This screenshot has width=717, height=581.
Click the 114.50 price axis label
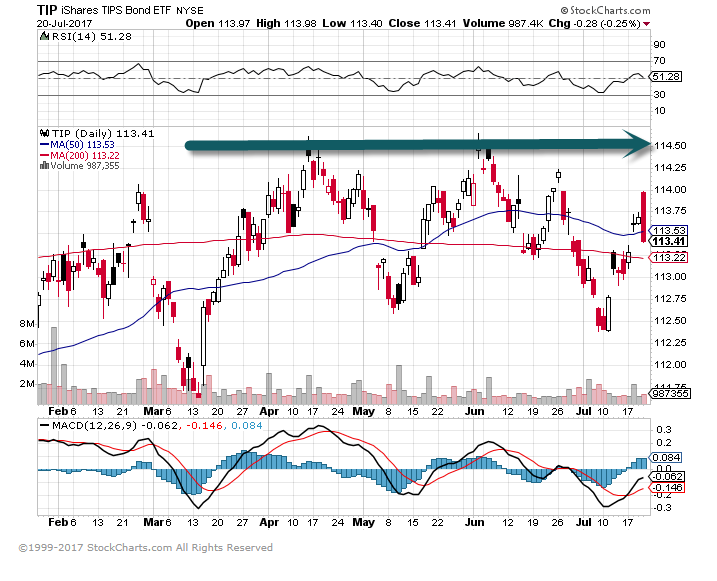coord(670,145)
